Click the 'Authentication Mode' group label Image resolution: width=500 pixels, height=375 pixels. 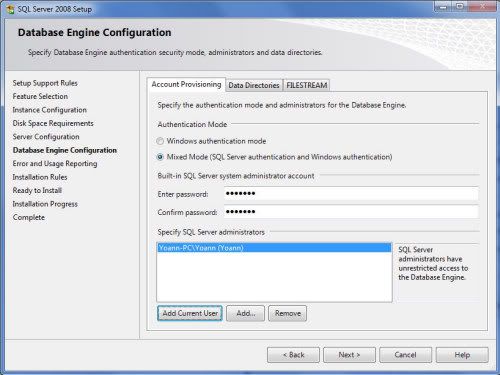192,124
